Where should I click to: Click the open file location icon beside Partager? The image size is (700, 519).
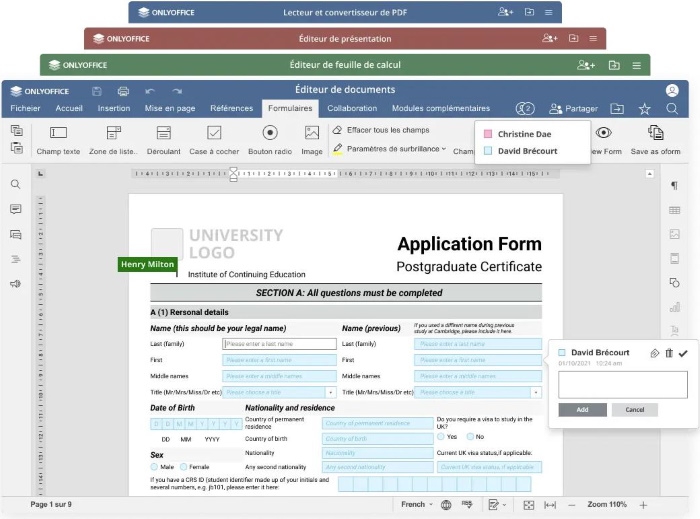(617, 108)
